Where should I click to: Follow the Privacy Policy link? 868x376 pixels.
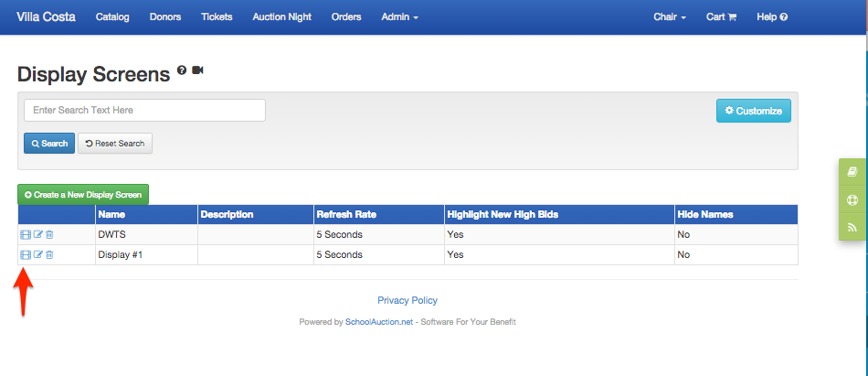pos(408,301)
